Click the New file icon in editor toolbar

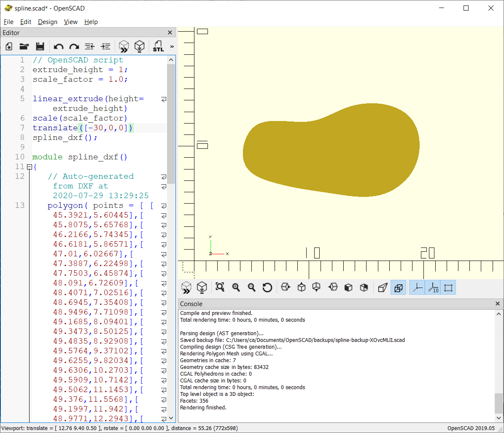tap(9, 46)
